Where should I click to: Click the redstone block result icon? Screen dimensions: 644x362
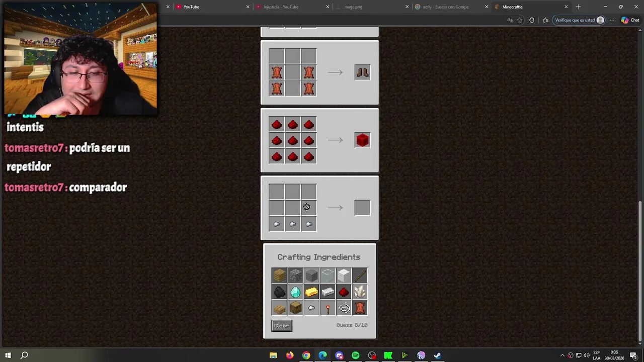(x=362, y=140)
